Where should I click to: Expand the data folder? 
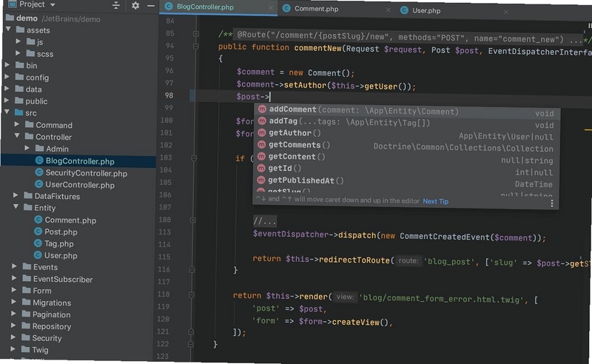pyautogui.click(x=7, y=89)
